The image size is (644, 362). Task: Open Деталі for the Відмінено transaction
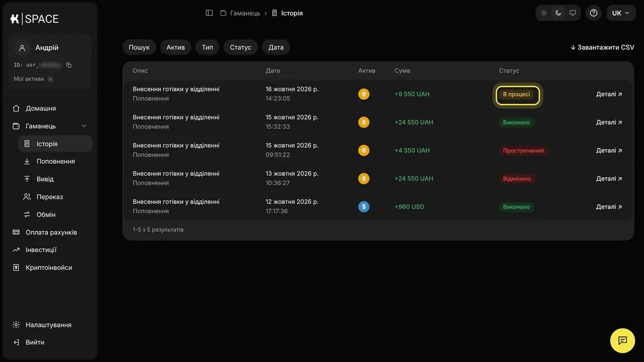(609, 178)
